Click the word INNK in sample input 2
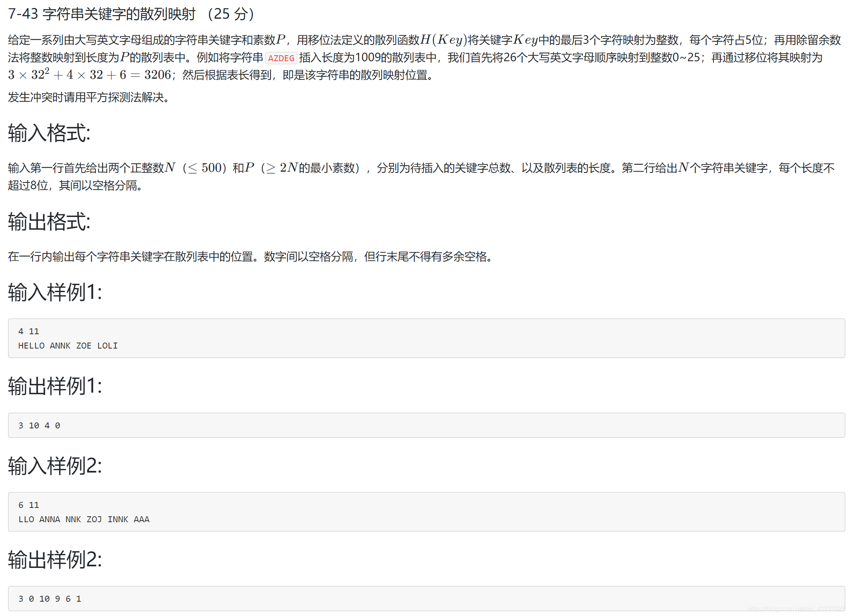This screenshot has height=616, width=849. 118,519
